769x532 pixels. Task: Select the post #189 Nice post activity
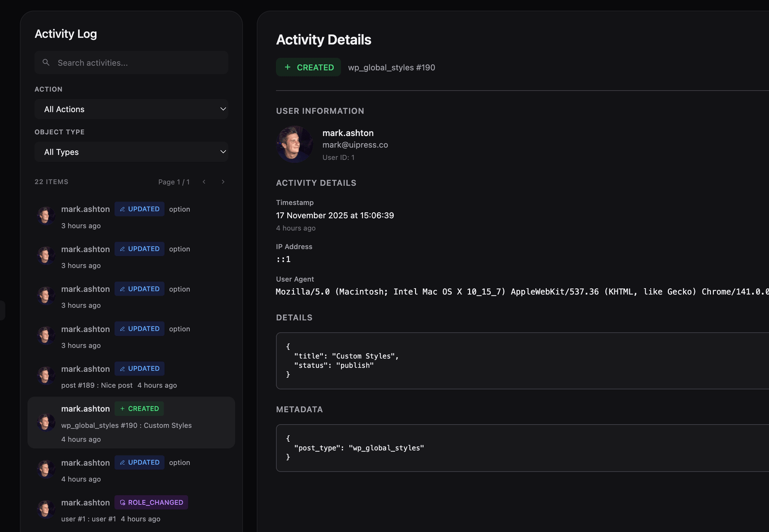pos(131,376)
